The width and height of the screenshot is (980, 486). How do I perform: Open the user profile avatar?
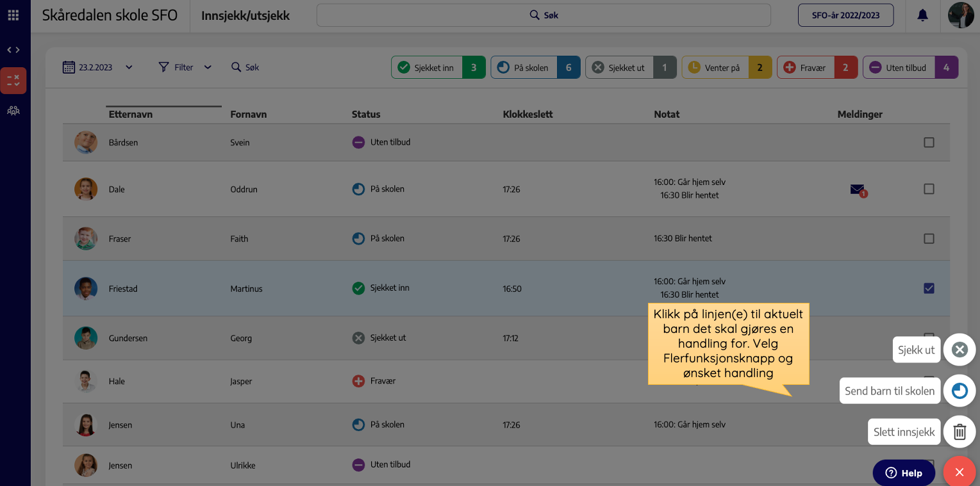[961, 15]
